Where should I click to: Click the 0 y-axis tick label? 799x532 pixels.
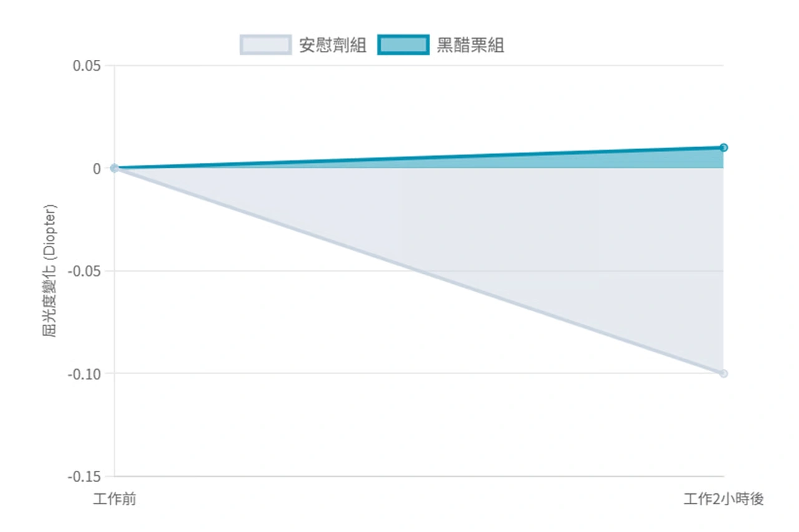click(97, 168)
